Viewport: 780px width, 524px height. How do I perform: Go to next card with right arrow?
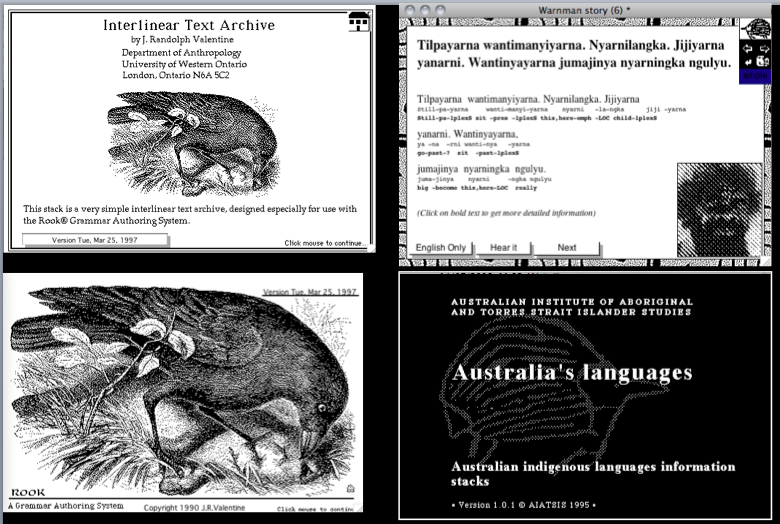coord(764,49)
